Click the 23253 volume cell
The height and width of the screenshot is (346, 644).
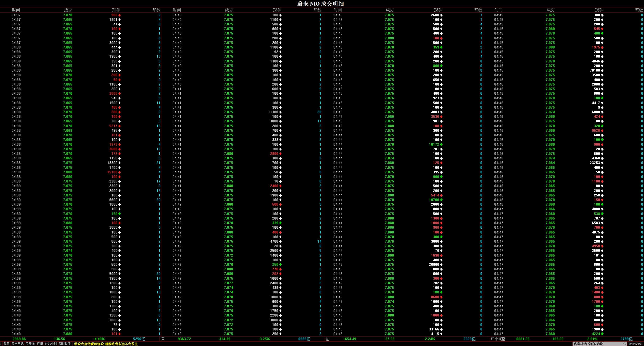[x=596, y=163]
